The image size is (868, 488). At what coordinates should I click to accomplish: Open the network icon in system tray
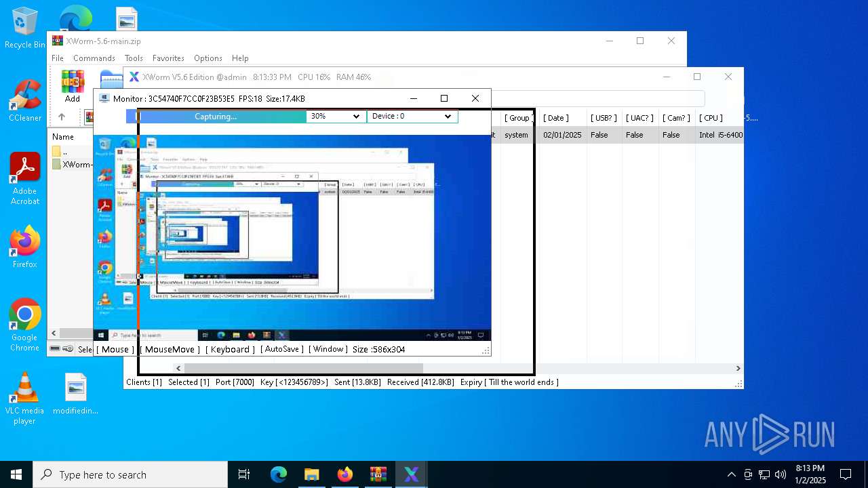tap(764, 474)
